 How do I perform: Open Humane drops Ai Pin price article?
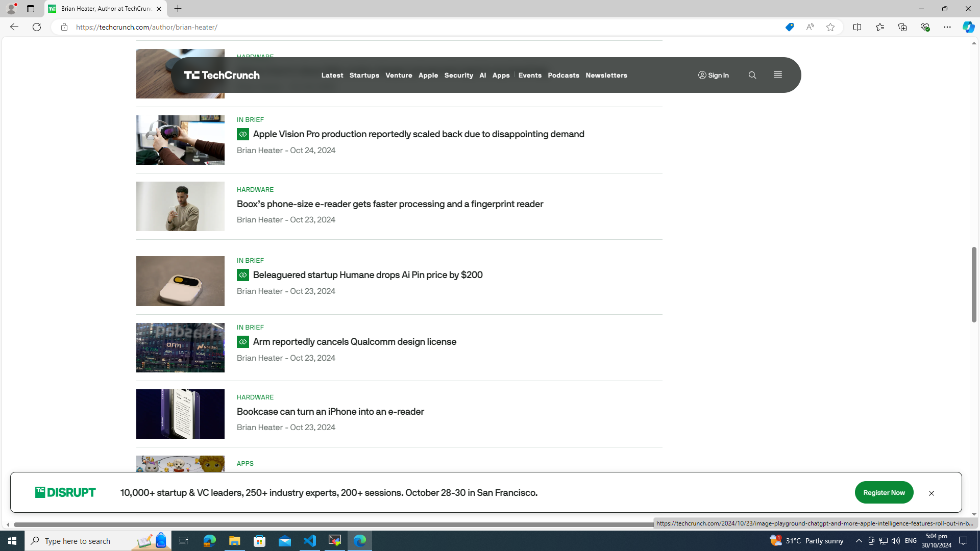coord(367,275)
